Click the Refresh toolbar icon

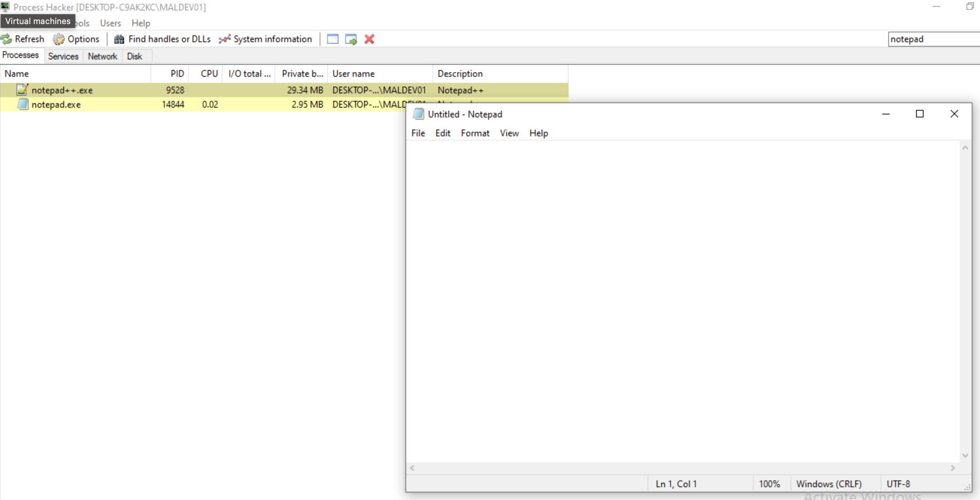tap(6, 39)
